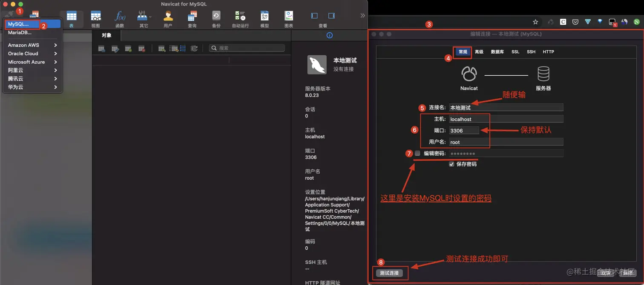Expand the 阿里云 submenu
The image size is (644, 285).
click(33, 70)
